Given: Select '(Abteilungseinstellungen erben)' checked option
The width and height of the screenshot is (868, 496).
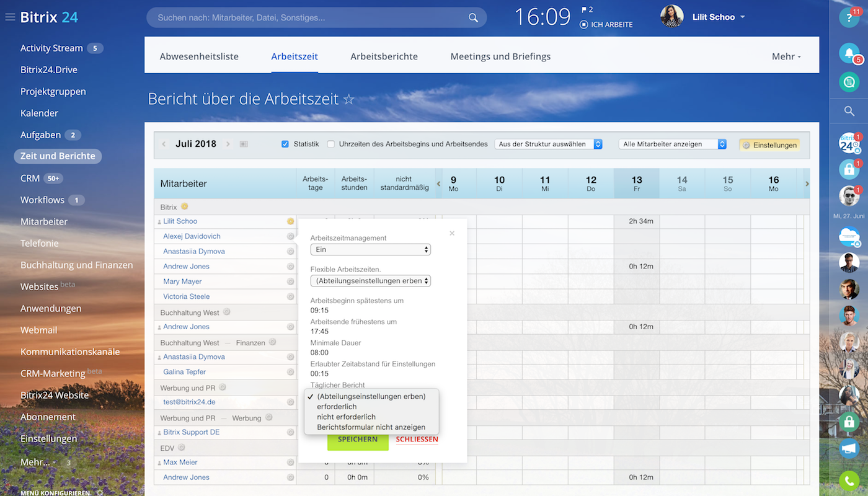Looking at the screenshot, I should coord(371,396).
